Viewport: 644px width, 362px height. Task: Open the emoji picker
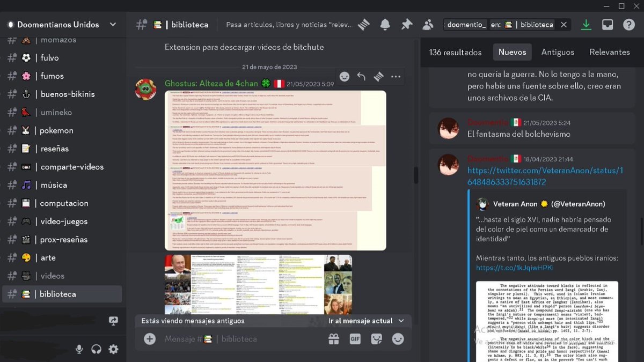pos(398,339)
